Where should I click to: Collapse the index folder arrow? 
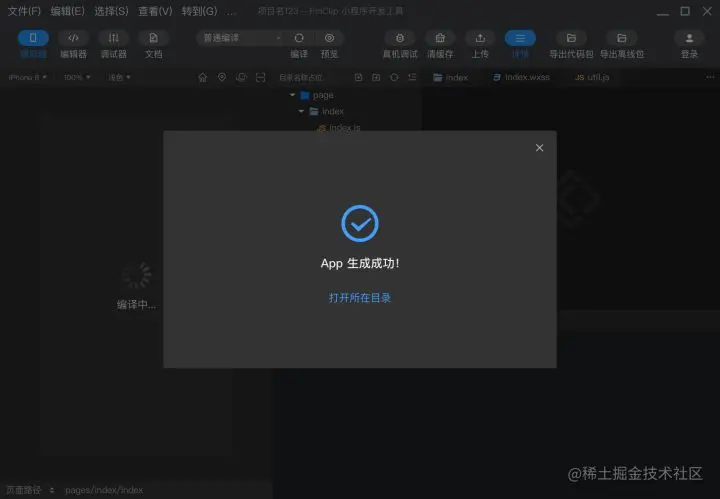[301, 111]
